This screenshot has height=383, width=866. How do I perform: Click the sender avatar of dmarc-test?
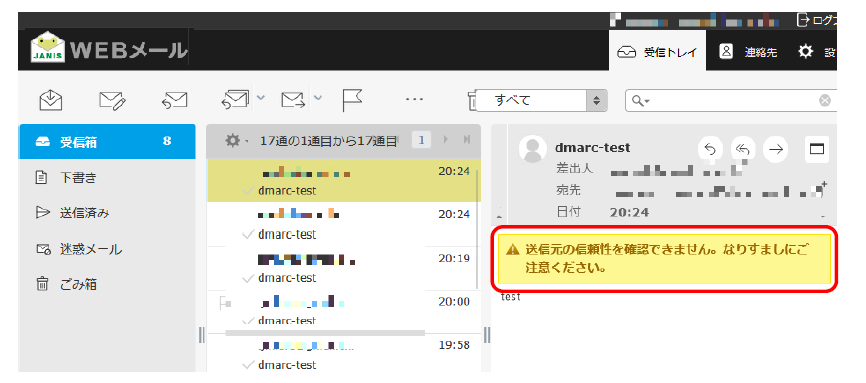tap(534, 150)
